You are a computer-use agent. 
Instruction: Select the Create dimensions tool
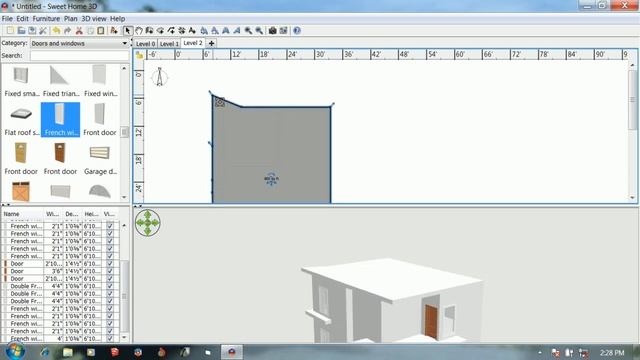pos(182,31)
